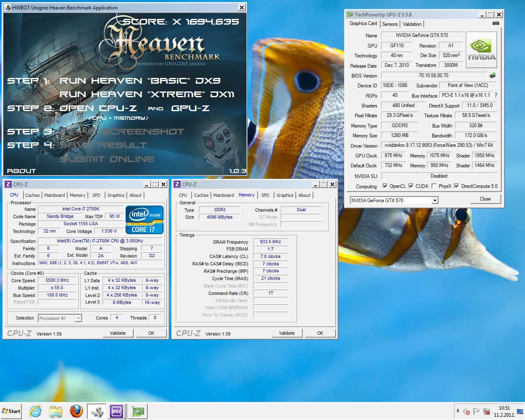Screen dimensions: 525x420
Task: Toggle the PhysX checkbox in GPU-Z
Action: point(434,186)
